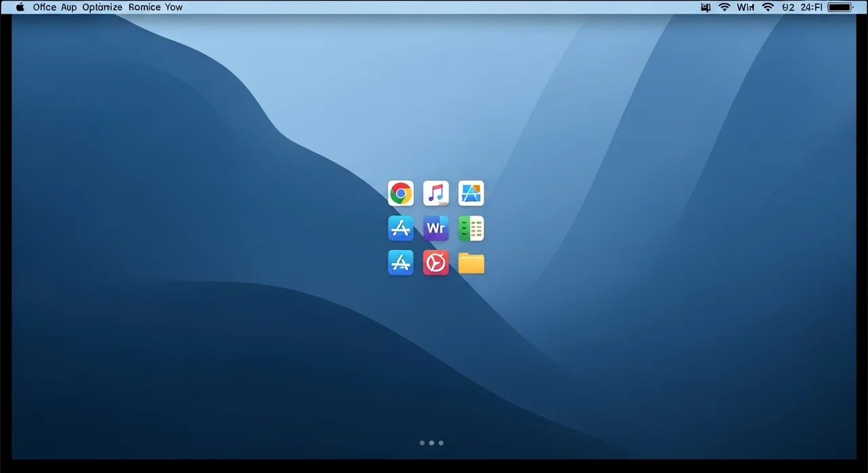This screenshot has width=868, height=473.
Task: Click the Aup menu item
Action: coord(69,7)
